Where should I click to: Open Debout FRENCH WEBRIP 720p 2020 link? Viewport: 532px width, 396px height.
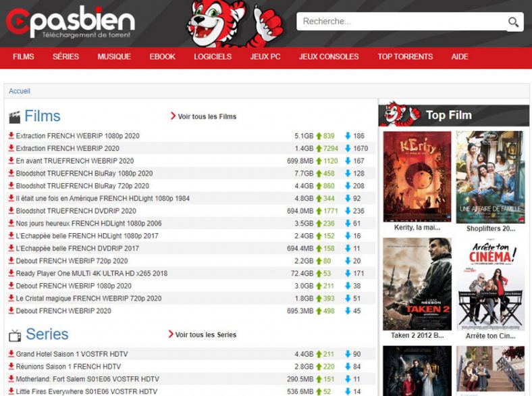coord(72,261)
